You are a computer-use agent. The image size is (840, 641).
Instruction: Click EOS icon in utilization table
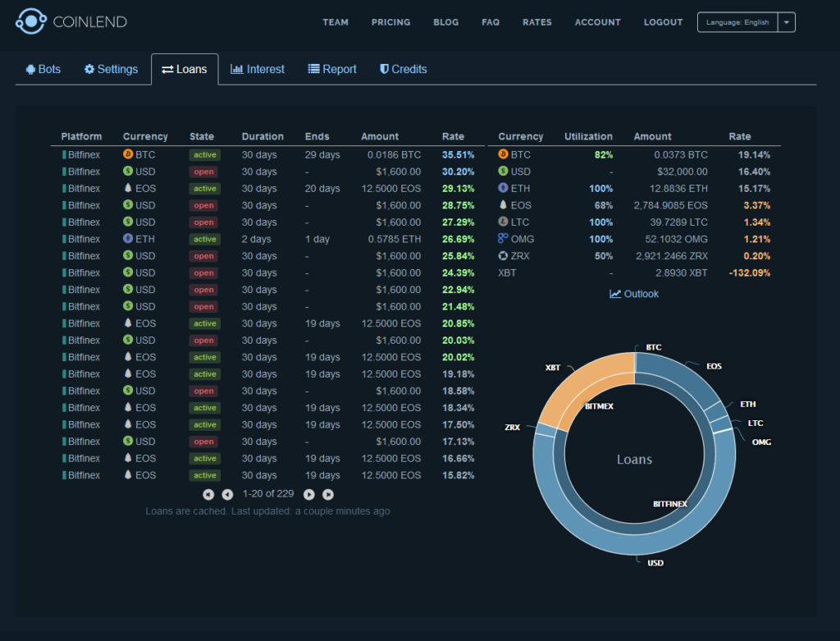click(x=503, y=204)
